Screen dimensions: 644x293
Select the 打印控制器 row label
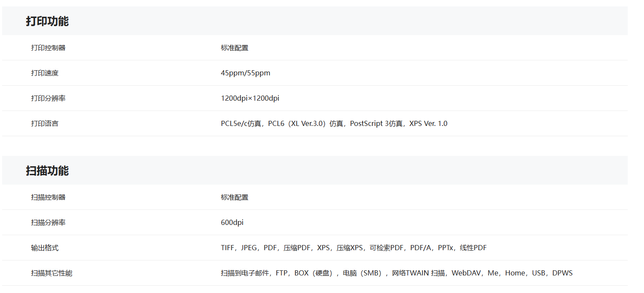point(48,48)
